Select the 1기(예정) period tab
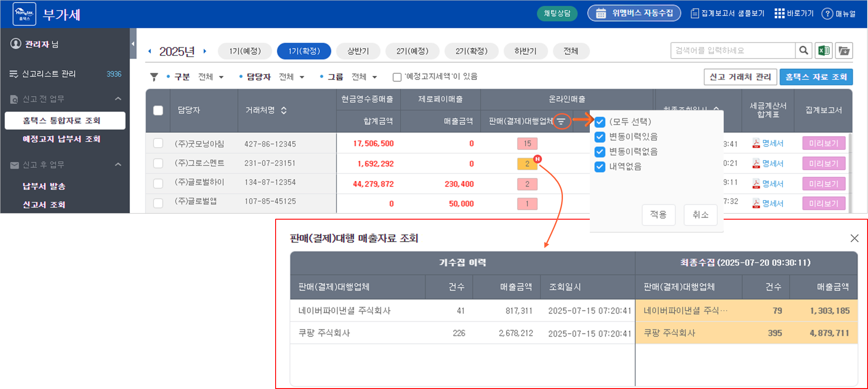 [x=245, y=51]
